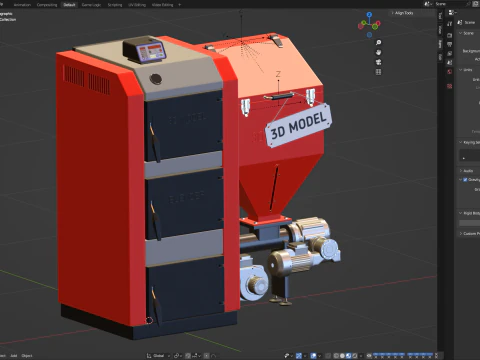Switch to the UV Editing workspace tab

(x=137, y=5)
